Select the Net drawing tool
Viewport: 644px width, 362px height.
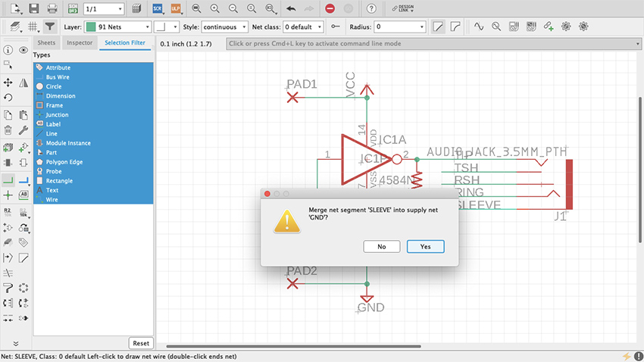[x=8, y=179]
